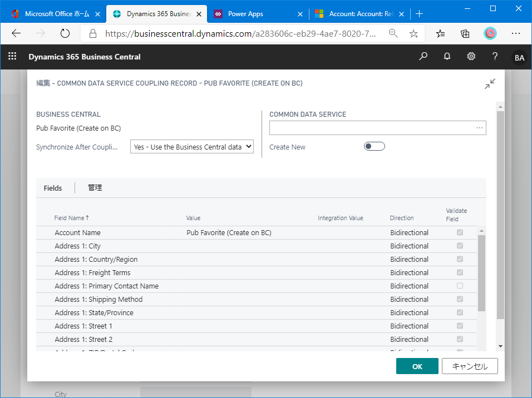Switch to the Microsoft Office ホーム tab
The image size is (532, 398).
[57, 14]
